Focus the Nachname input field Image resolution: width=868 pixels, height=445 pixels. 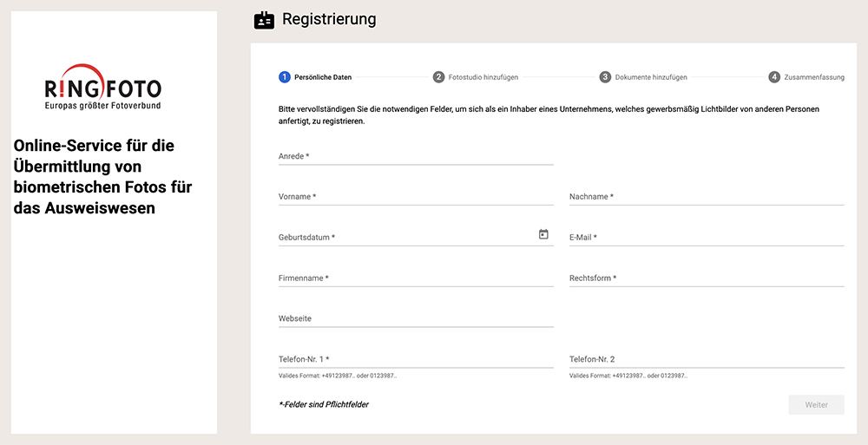[x=707, y=197]
